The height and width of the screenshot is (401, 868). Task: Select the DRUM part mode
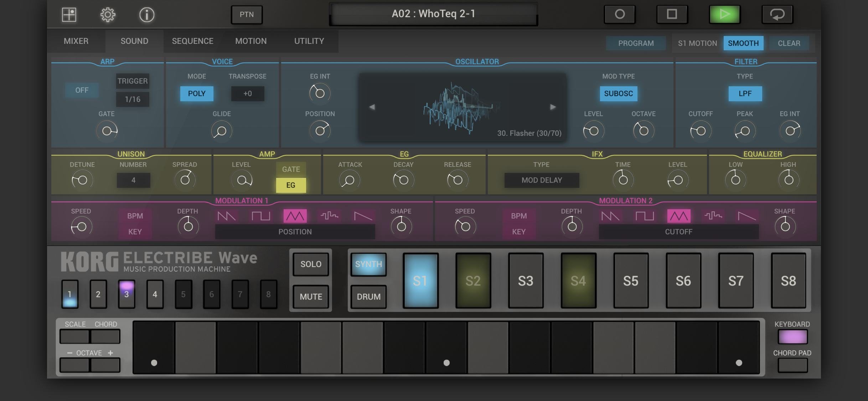coord(368,297)
